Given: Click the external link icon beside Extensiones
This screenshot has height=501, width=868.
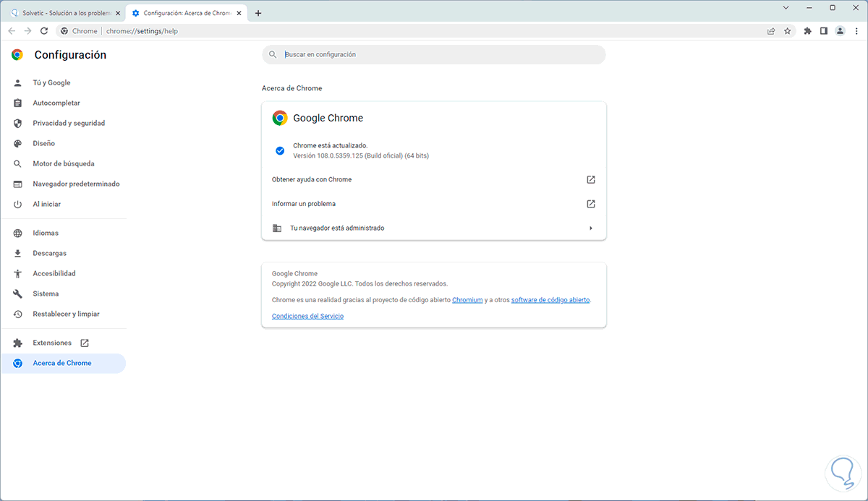Looking at the screenshot, I should click(84, 343).
